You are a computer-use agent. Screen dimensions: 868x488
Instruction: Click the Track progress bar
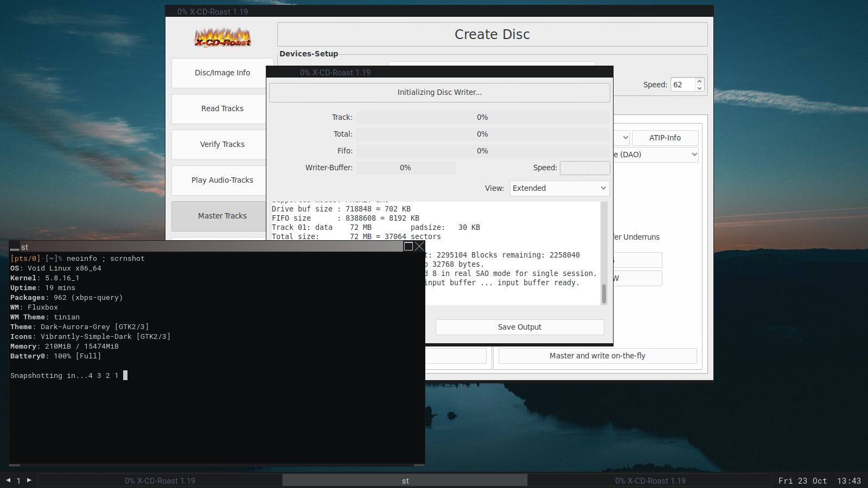pyautogui.click(x=482, y=117)
